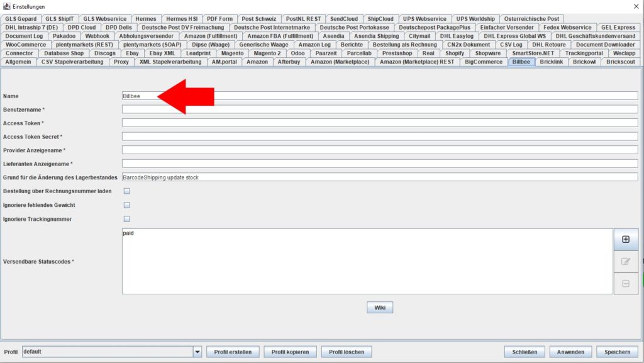Open the Trackingportal tab

(584, 53)
